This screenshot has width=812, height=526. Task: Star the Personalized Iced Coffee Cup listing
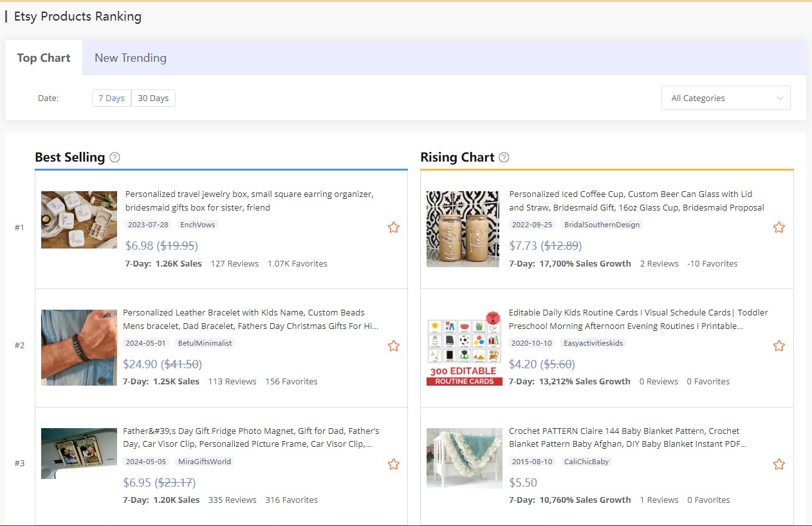[779, 227]
